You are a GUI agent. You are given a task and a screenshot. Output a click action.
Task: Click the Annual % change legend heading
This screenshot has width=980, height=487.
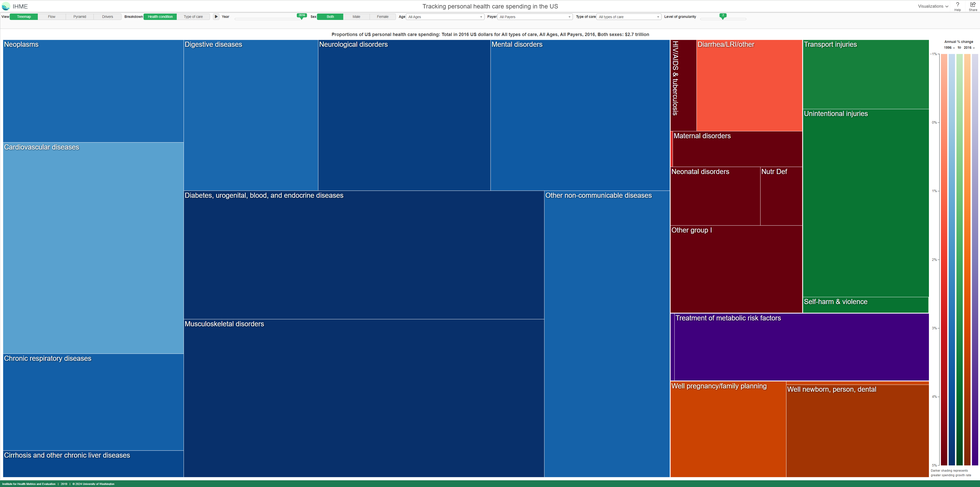point(958,42)
